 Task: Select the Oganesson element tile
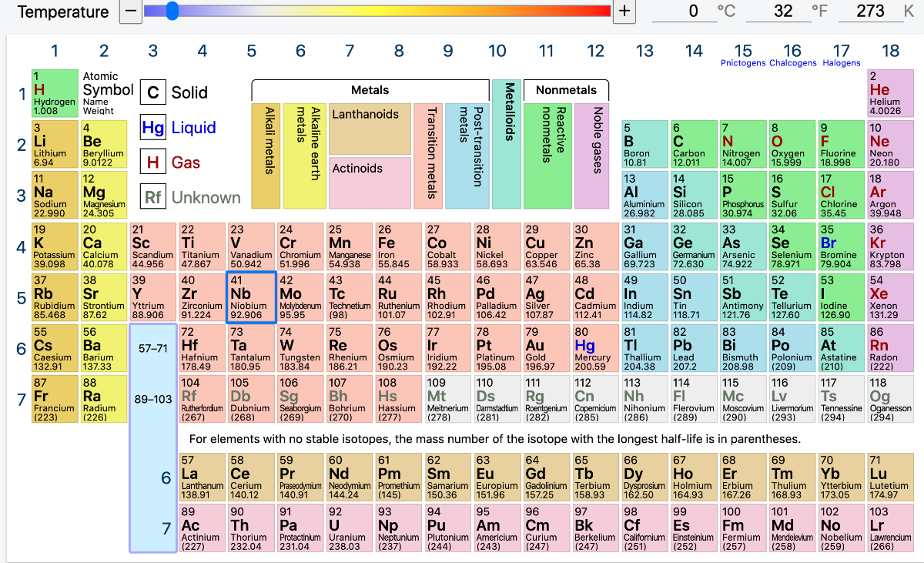(890, 399)
